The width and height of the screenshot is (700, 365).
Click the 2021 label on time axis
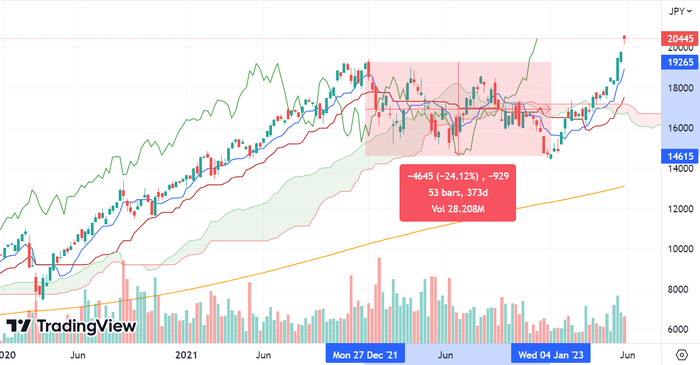pyautogui.click(x=186, y=355)
